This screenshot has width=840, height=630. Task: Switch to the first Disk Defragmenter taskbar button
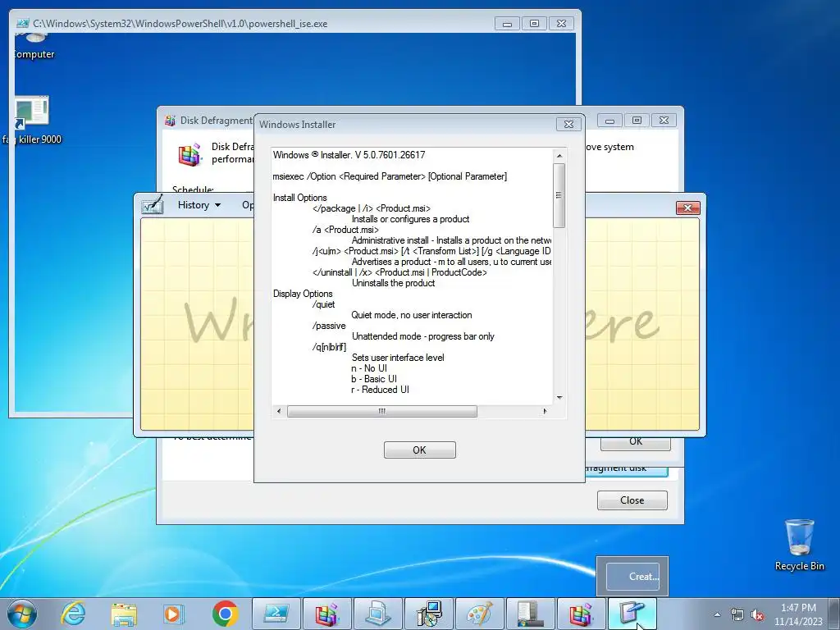(x=327, y=614)
